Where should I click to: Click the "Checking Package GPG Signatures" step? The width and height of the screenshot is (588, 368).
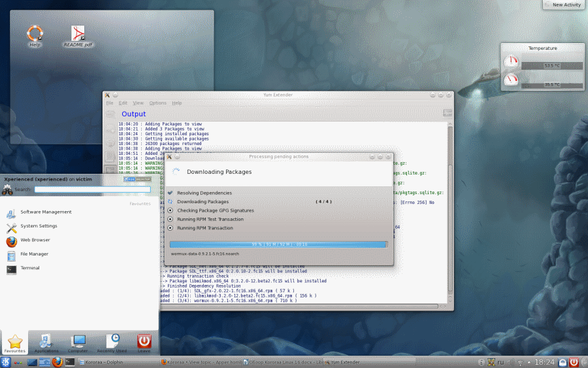(215, 211)
